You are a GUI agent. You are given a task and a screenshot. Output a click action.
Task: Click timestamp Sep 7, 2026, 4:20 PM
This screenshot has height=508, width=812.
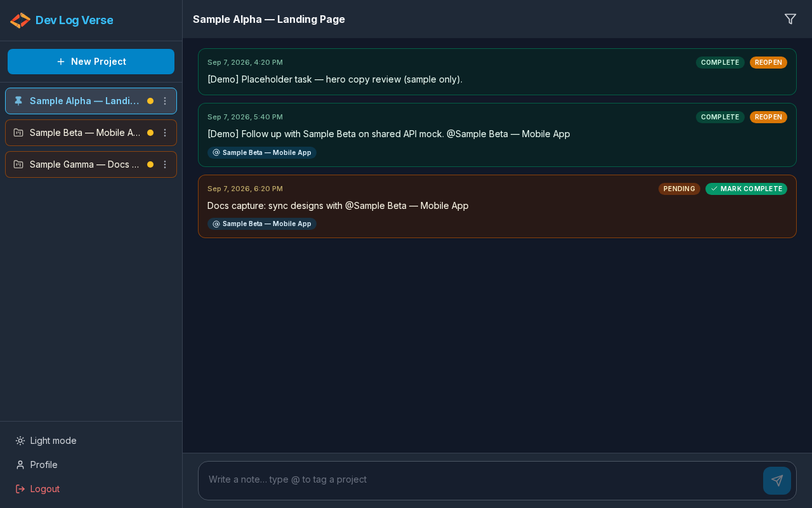[x=245, y=62]
